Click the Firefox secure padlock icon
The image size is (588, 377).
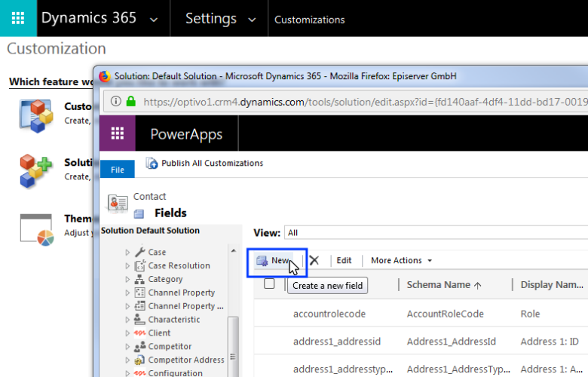[x=131, y=101]
